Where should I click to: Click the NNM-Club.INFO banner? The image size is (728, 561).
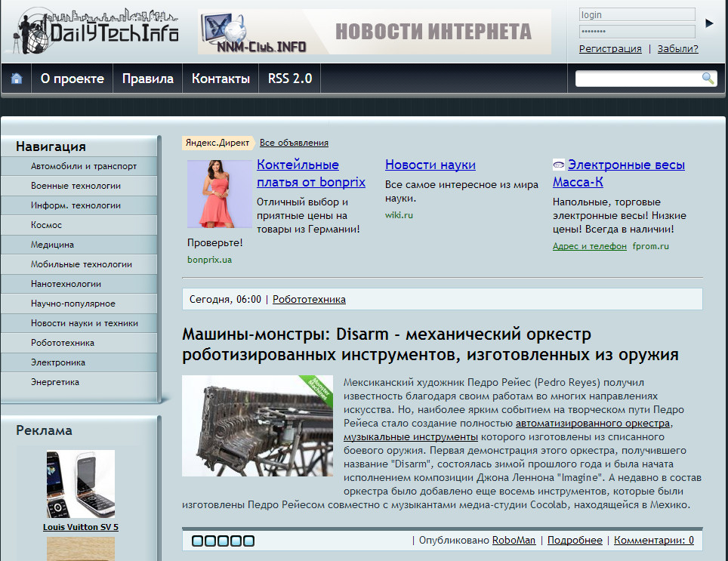(374, 32)
